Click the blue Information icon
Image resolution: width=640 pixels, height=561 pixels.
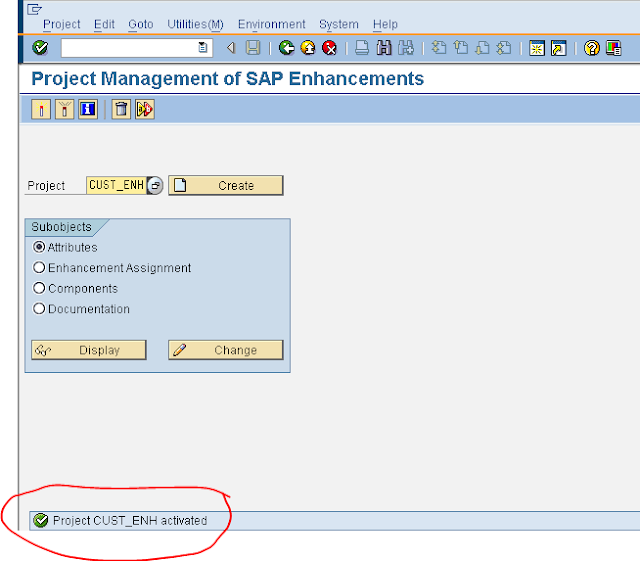click(88, 109)
